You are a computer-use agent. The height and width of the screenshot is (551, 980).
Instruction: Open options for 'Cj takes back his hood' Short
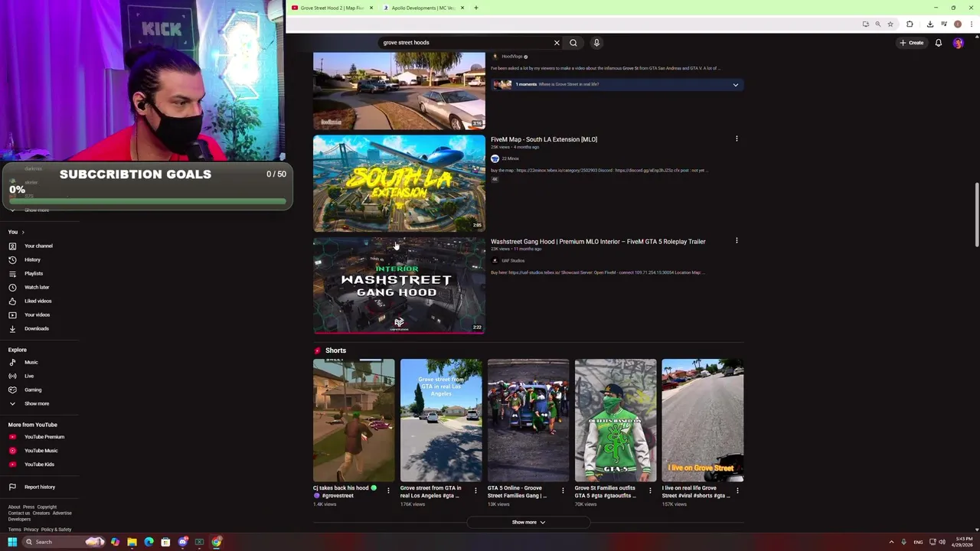click(x=388, y=491)
